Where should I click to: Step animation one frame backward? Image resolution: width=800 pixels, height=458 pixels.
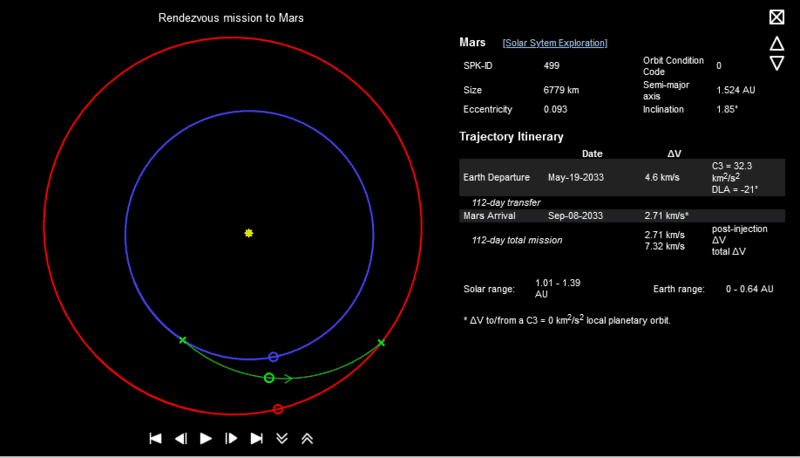181,439
